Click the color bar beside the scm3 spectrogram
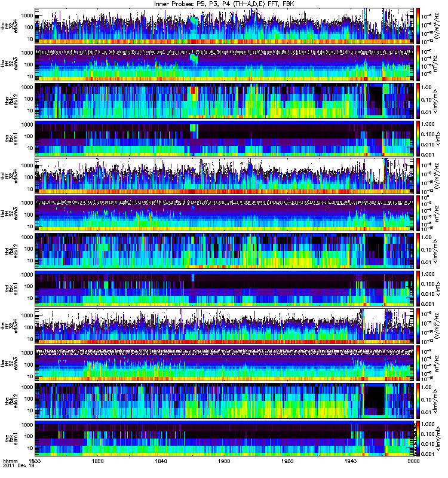Image resolution: width=448 pixels, height=478 pixels. point(418,363)
